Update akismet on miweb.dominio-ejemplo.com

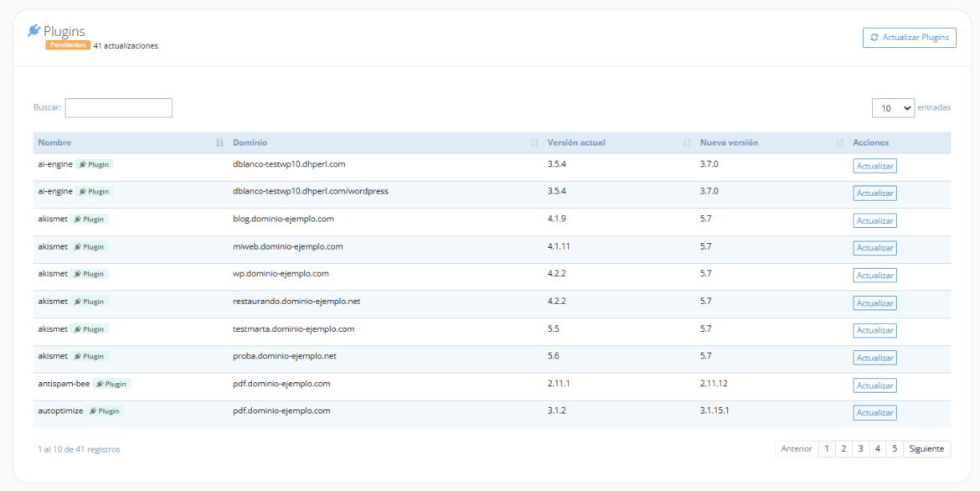[x=875, y=248]
